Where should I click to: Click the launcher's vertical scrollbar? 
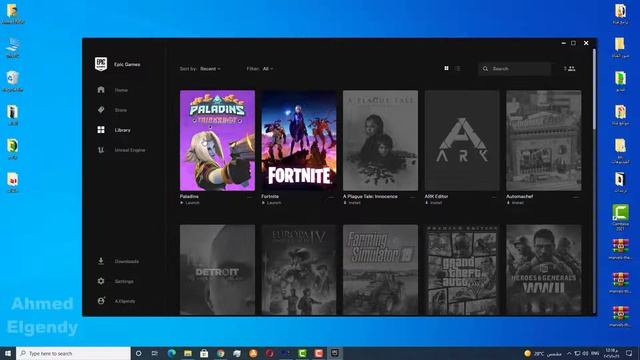tap(594, 90)
